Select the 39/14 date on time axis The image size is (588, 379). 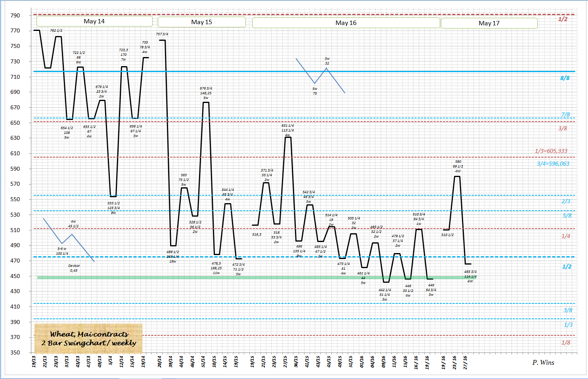pos(171,362)
